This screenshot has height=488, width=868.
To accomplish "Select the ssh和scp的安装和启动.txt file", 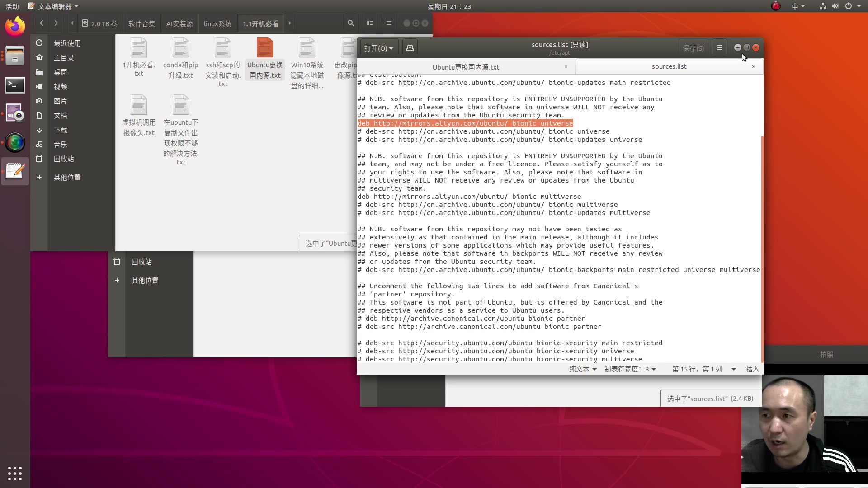I will (x=223, y=62).
